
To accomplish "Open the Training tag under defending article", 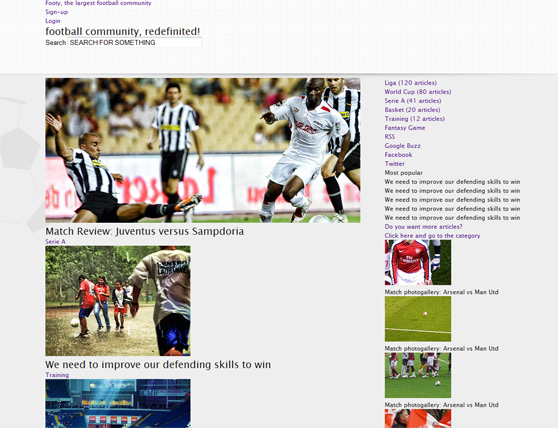I will pyautogui.click(x=57, y=375).
